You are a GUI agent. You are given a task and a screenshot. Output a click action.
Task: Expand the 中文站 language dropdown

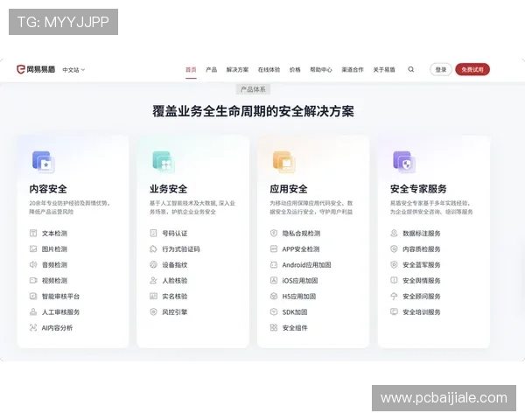click(73, 70)
